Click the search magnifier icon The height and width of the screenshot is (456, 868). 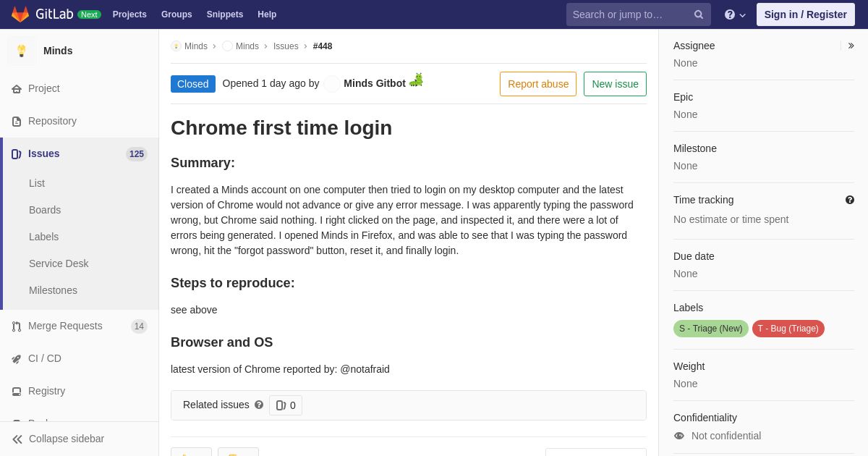(699, 14)
